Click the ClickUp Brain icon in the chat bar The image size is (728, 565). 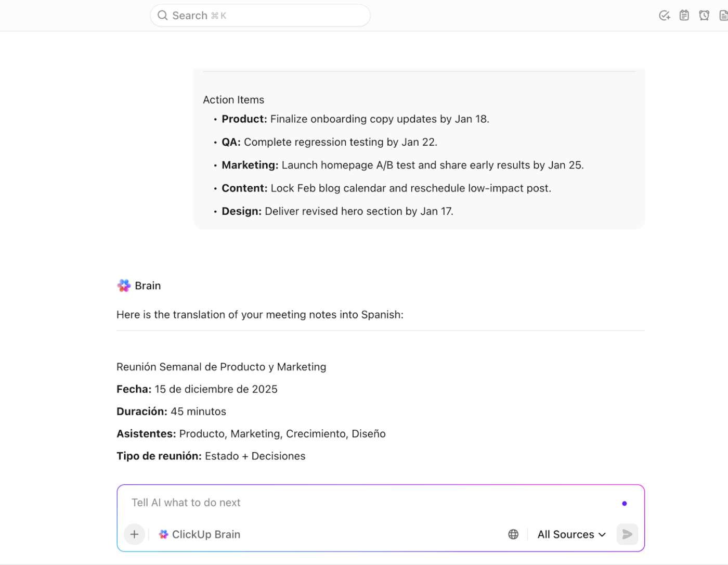coord(163,534)
